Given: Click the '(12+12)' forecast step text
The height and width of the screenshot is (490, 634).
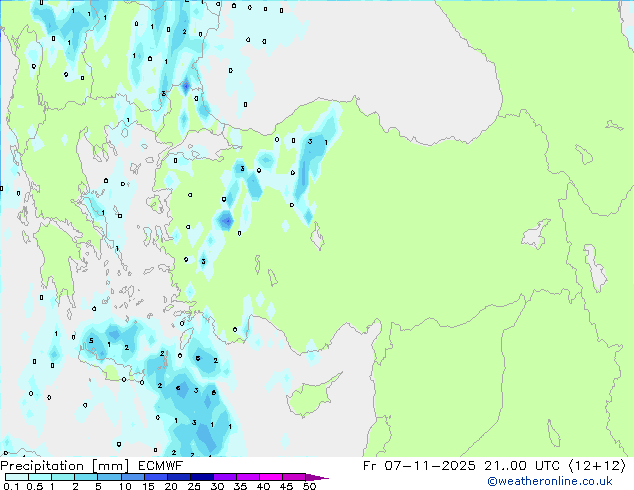Looking at the screenshot, I should 597,466.
